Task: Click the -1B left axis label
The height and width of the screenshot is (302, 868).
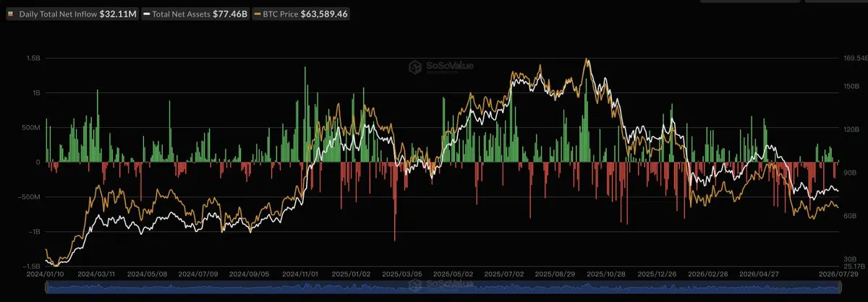Action: (36, 232)
